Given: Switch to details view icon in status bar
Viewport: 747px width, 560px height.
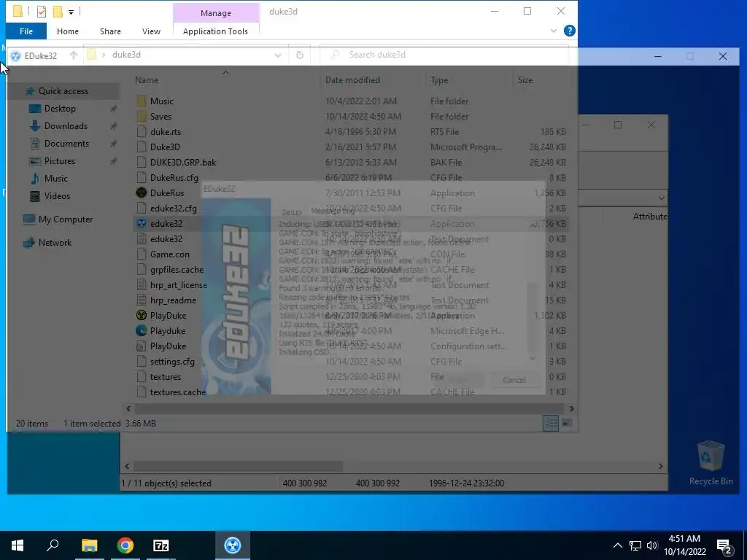Looking at the screenshot, I should pos(551,424).
